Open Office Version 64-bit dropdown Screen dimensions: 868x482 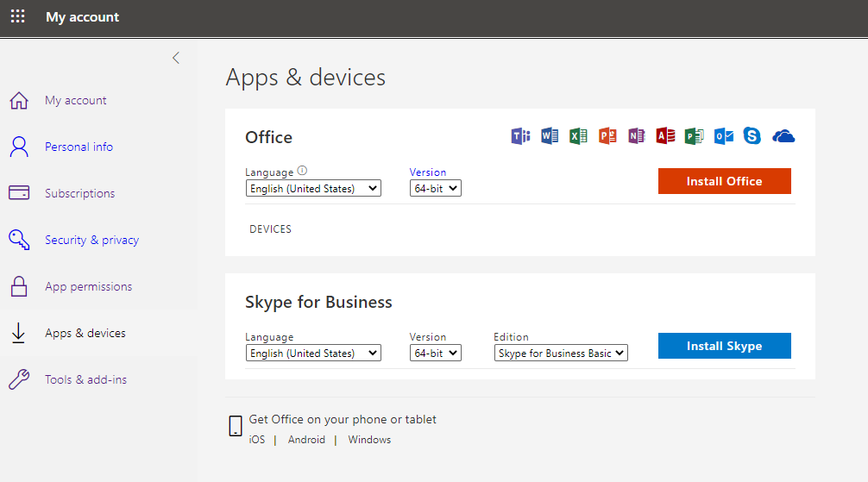tap(435, 188)
